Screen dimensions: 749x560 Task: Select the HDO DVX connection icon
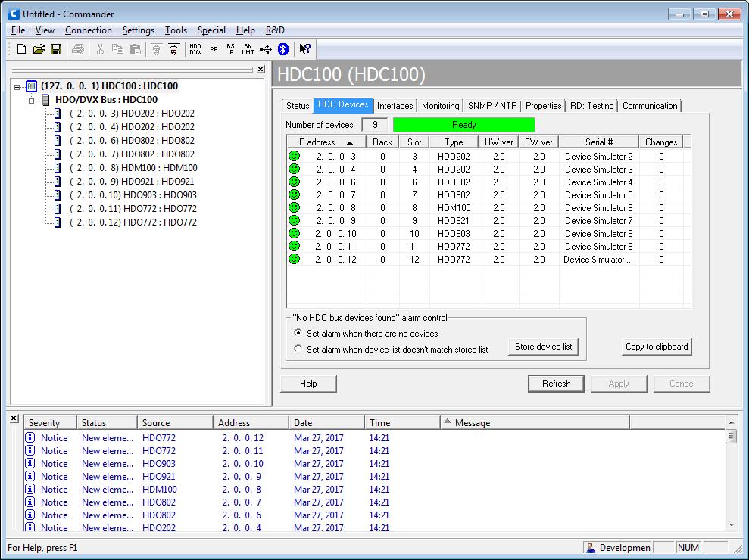pyautogui.click(x=195, y=49)
